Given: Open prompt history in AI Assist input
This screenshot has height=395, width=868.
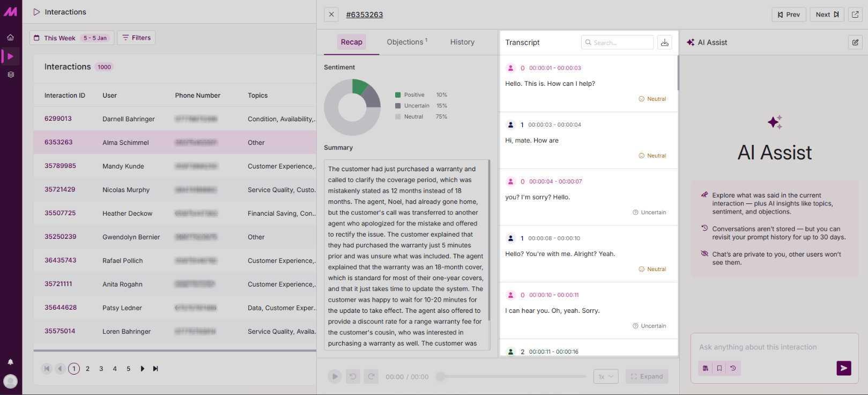Looking at the screenshot, I should pyautogui.click(x=733, y=368).
